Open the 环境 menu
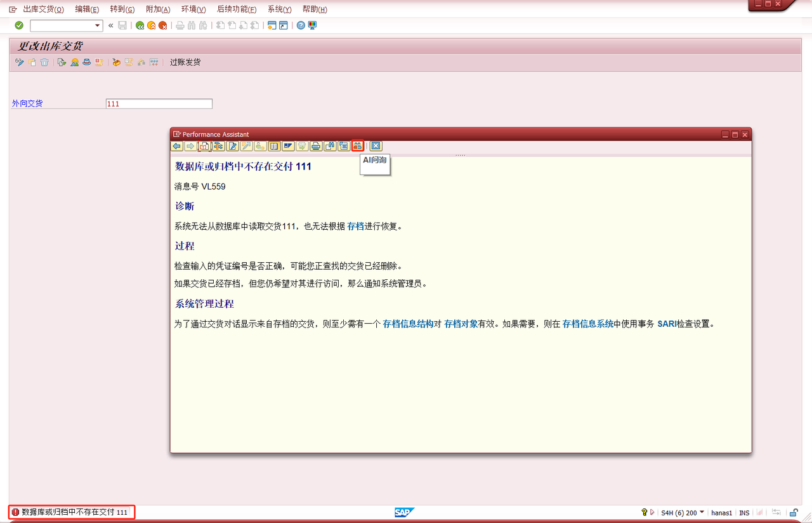The height and width of the screenshot is (523, 812). pos(193,10)
